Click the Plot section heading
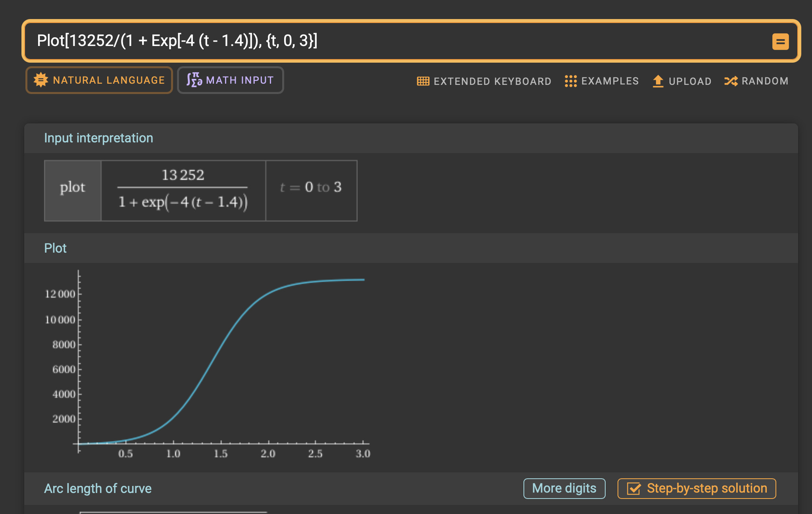 (55, 248)
